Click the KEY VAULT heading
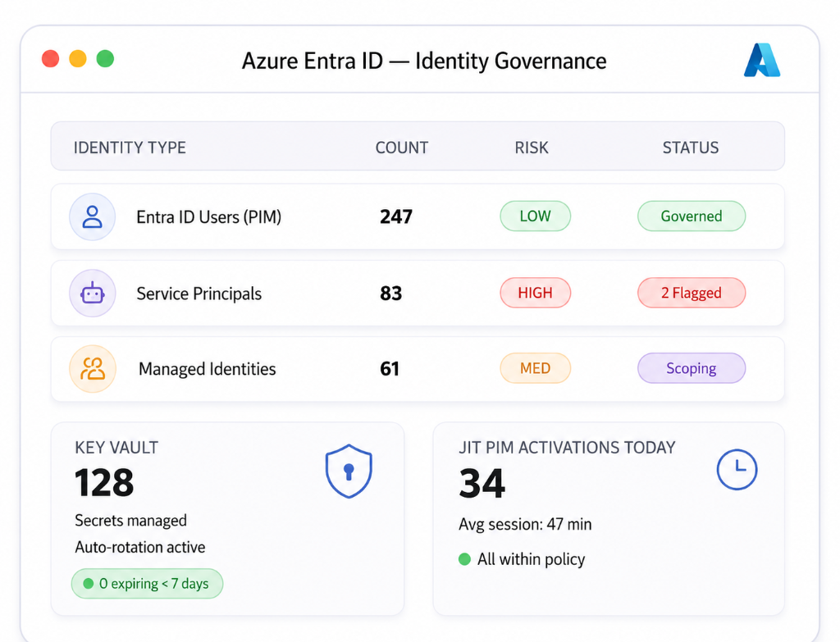This screenshot has height=642, width=840. point(116,448)
